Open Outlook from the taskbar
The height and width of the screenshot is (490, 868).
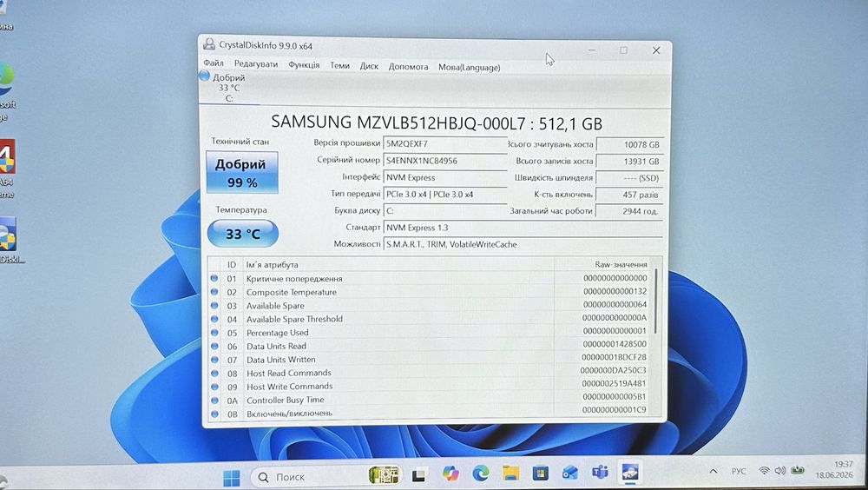(569, 473)
